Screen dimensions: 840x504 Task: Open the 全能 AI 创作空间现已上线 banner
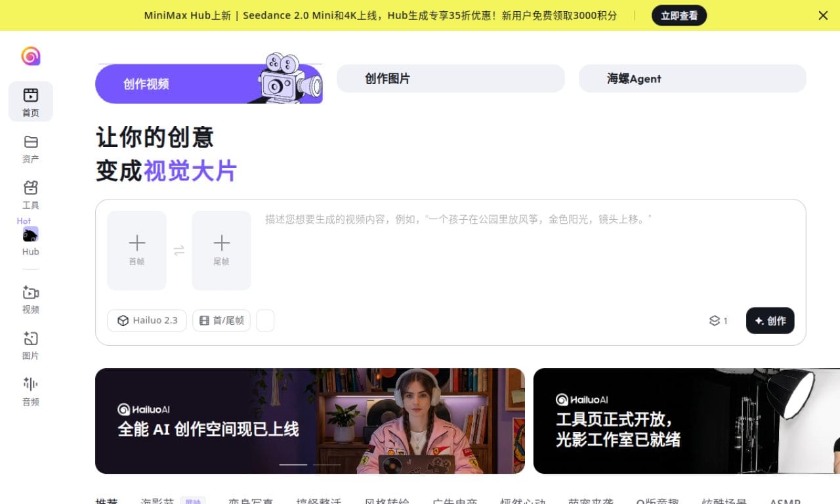tap(310, 421)
